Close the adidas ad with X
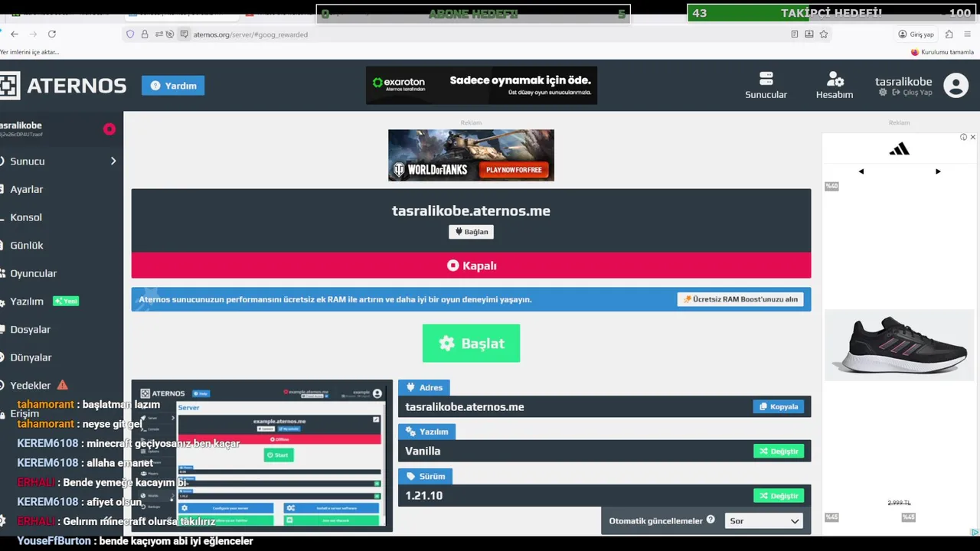 [x=973, y=137]
